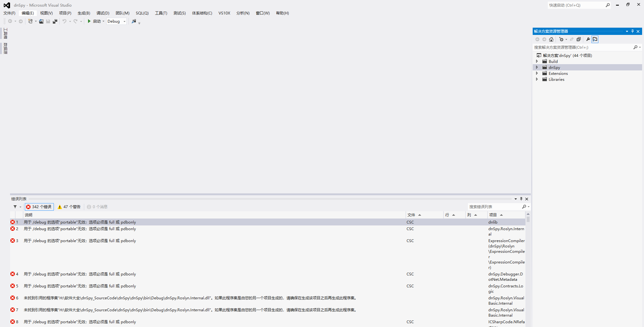Click the Visual Studio logo icon

(7, 5)
